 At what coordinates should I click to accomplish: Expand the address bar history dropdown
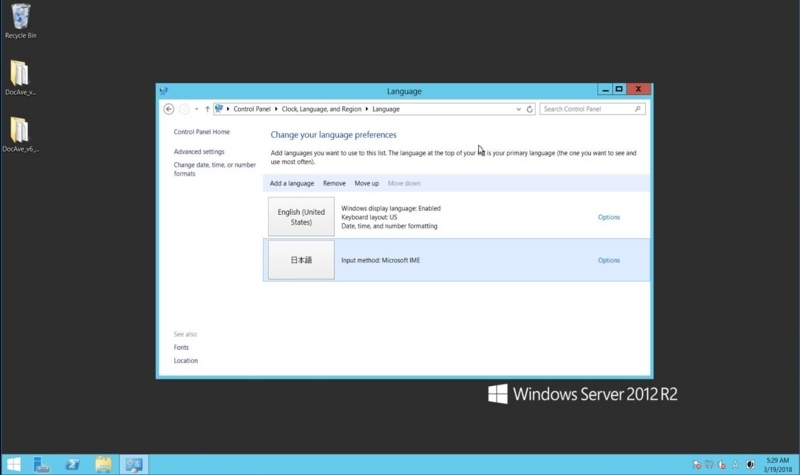tap(518, 109)
